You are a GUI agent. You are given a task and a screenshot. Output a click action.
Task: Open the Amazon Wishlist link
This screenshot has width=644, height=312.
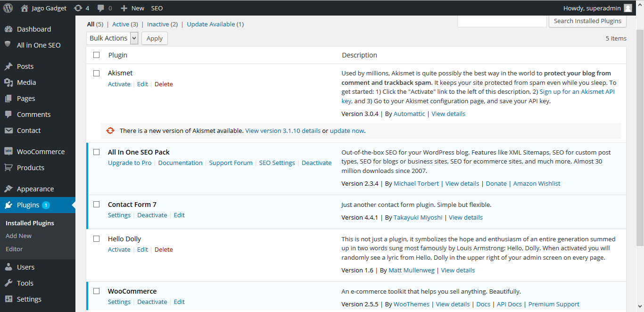537,183
